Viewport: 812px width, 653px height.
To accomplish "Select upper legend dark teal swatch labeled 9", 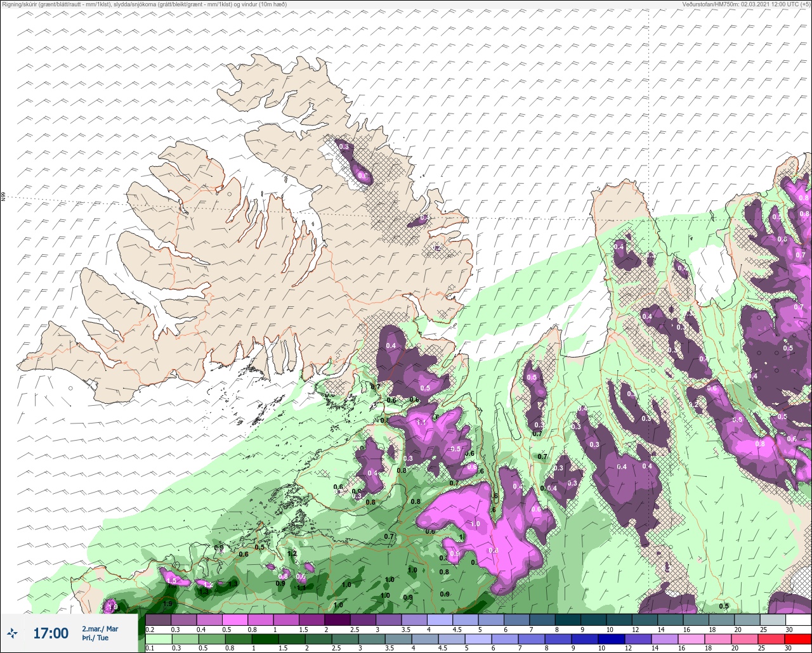I will [x=594, y=619].
